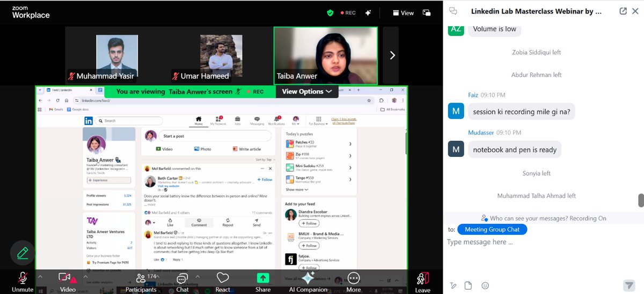Follow Beth Carter in the feed

pyautogui.click(x=265, y=180)
